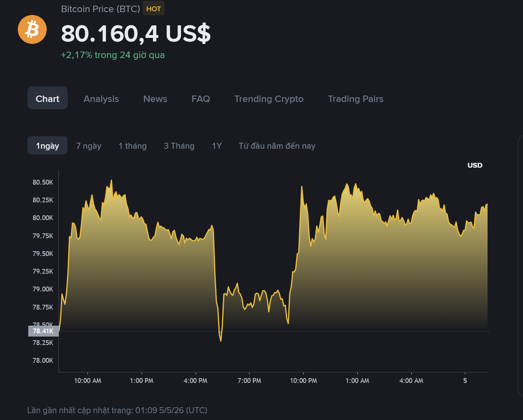Click the 1:00 AM x-axis label
The width and height of the screenshot is (523, 420).
[x=357, y=380]
